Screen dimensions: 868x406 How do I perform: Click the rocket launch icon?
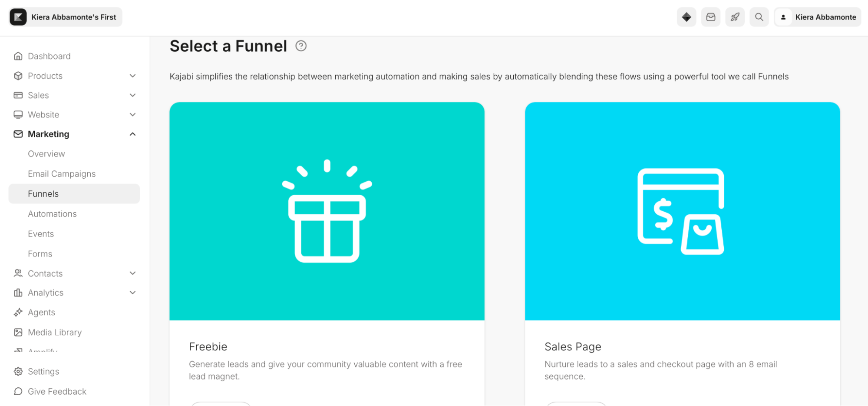pos(735,17)
